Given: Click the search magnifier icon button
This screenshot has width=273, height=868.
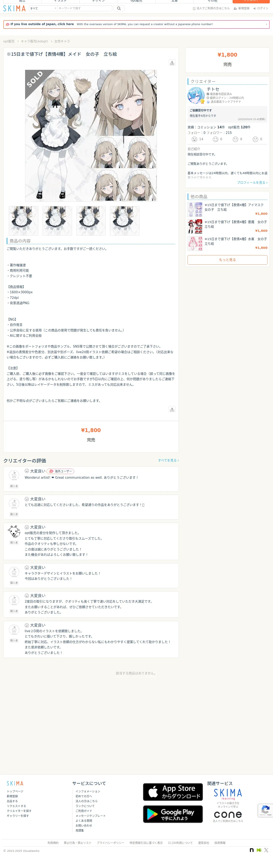Looking at the screenshot, I should [119, 9].
